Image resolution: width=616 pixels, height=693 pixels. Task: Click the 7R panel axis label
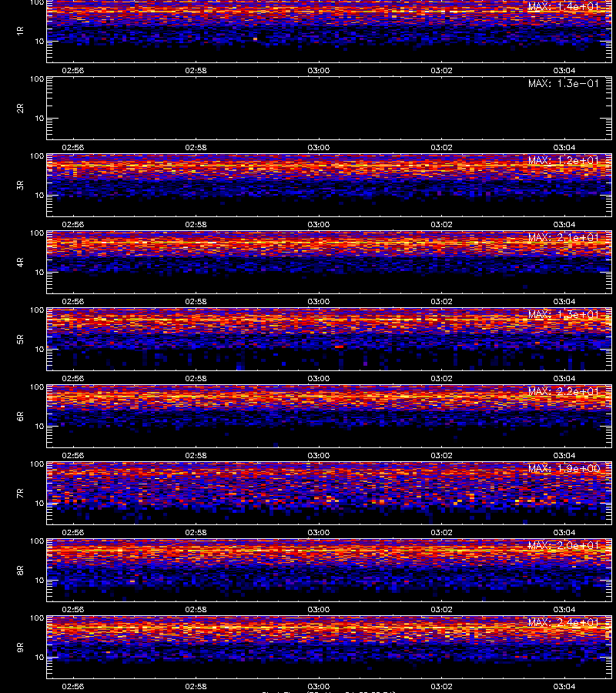20,494
